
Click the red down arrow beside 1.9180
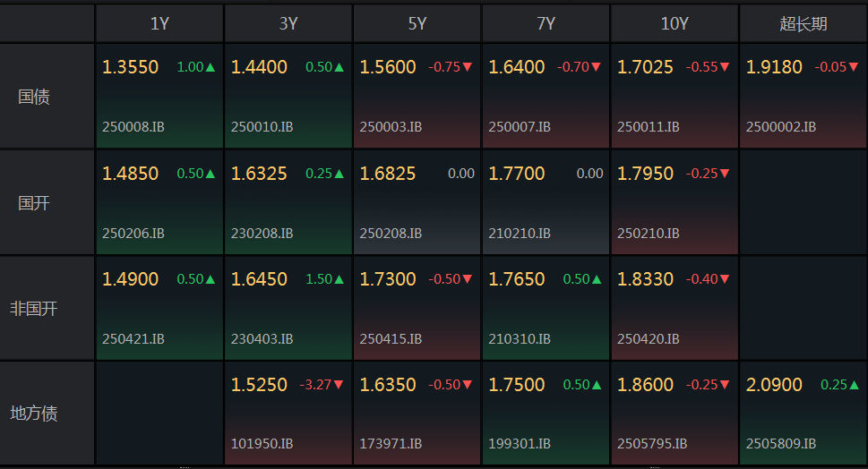coord(854,67)
